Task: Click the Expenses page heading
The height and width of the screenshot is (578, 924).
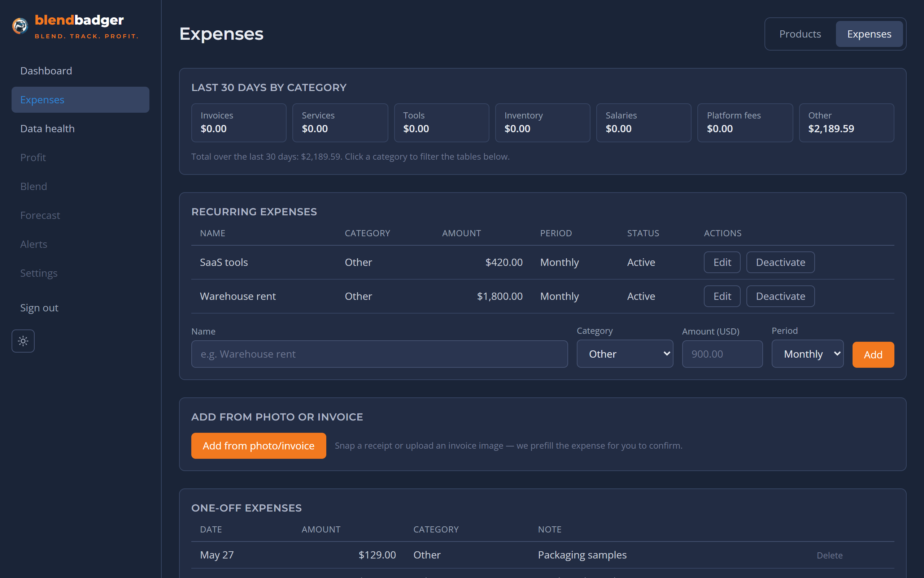Action: pyautogui.click(x=222, y=34)
